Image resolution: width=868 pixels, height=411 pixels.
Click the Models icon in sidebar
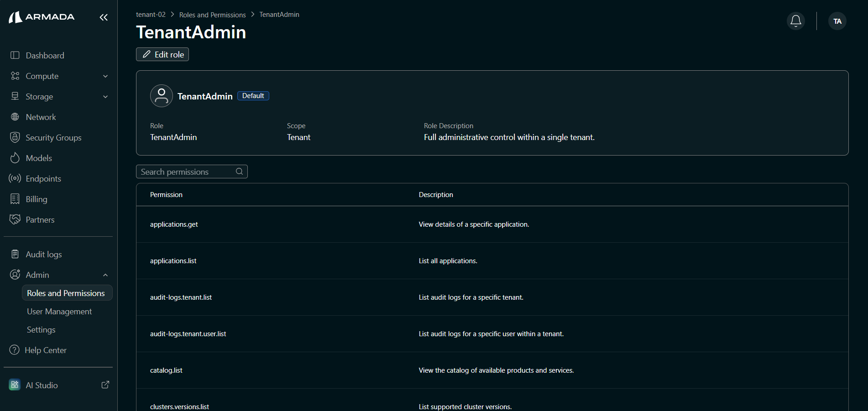coord(15,158)
